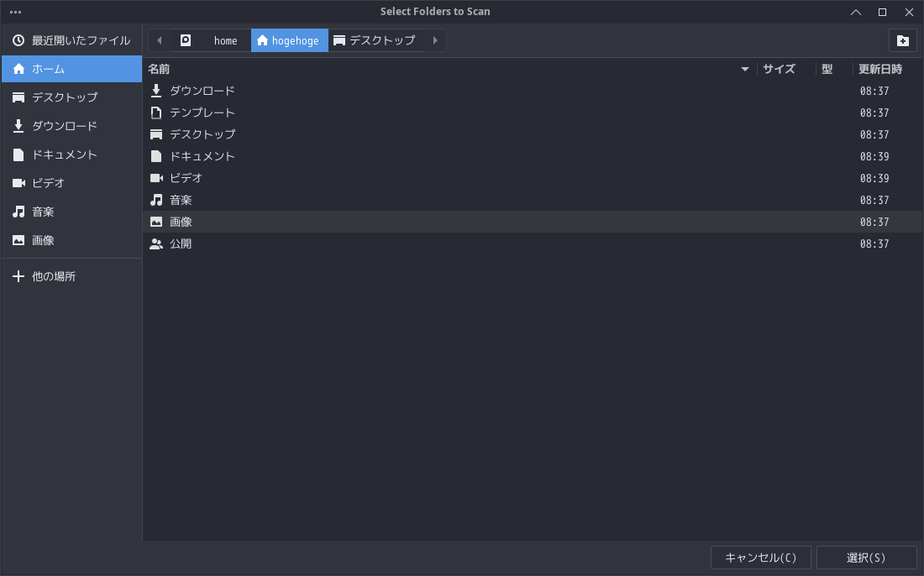Select the テンプレート folder in file list
The height and width of the screenshot is (576, 924).
(x=202, y=113)
